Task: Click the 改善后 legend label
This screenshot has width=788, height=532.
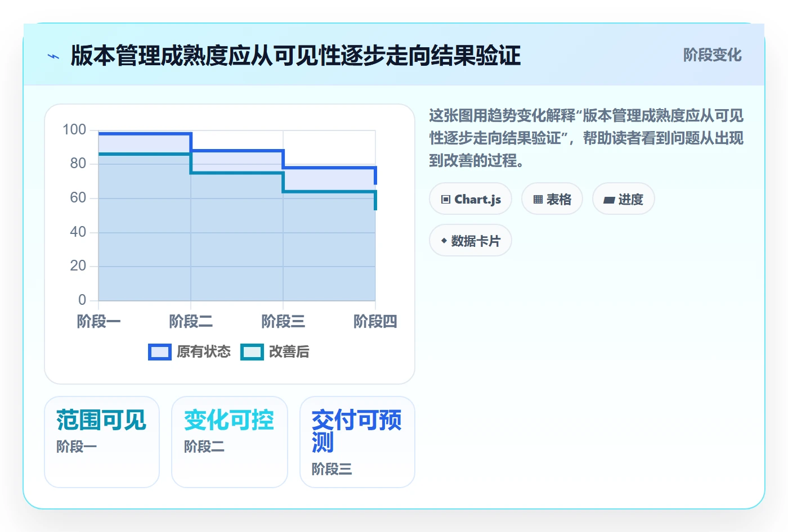Action: (289, 352)
